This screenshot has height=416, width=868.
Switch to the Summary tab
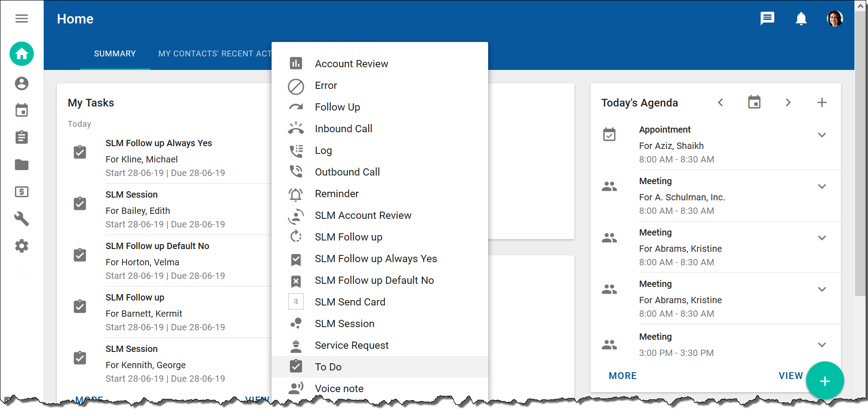[115, 54]
